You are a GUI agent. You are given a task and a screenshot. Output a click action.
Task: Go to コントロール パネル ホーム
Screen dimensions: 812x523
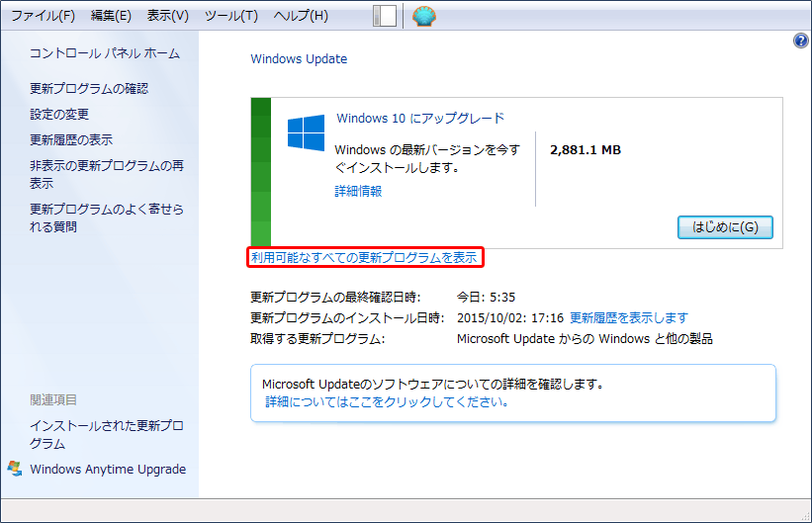click(105, 53)
